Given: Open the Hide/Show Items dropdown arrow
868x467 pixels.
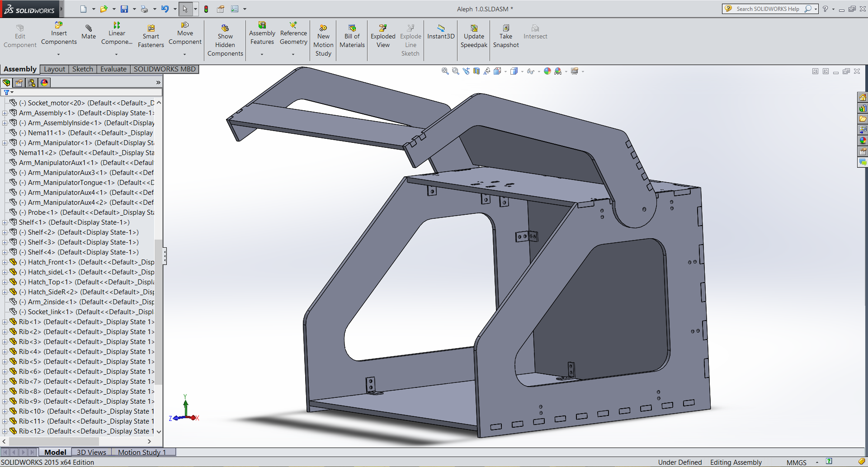Looking at the screenshot, I should [x=539, y=71].
